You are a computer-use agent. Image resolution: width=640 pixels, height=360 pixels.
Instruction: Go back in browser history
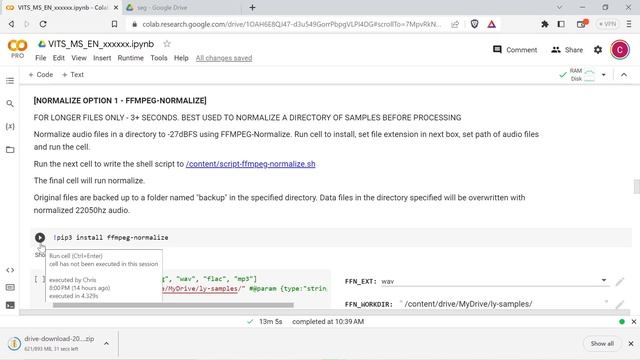pyautogui.click(x=11, y=24)
